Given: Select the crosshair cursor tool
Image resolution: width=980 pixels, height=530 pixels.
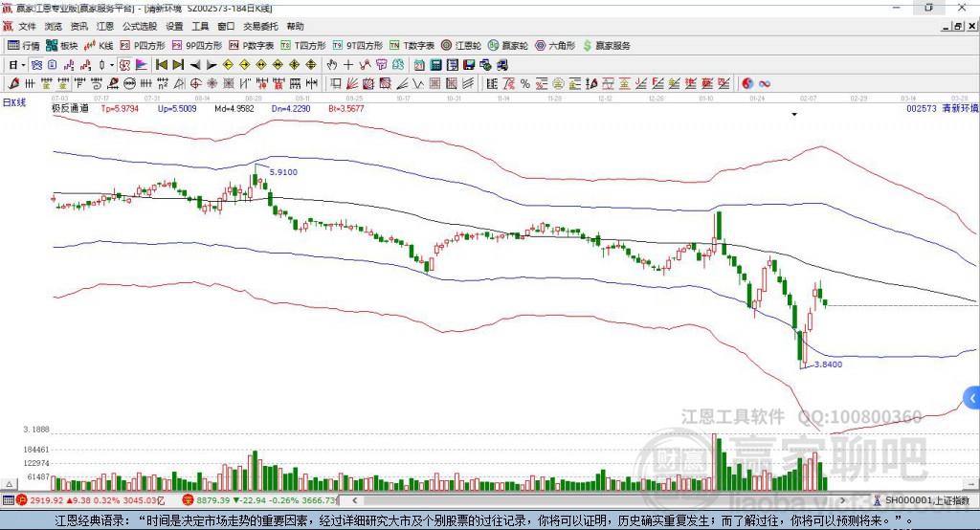Looking at the screenshot, I should 348,65.
